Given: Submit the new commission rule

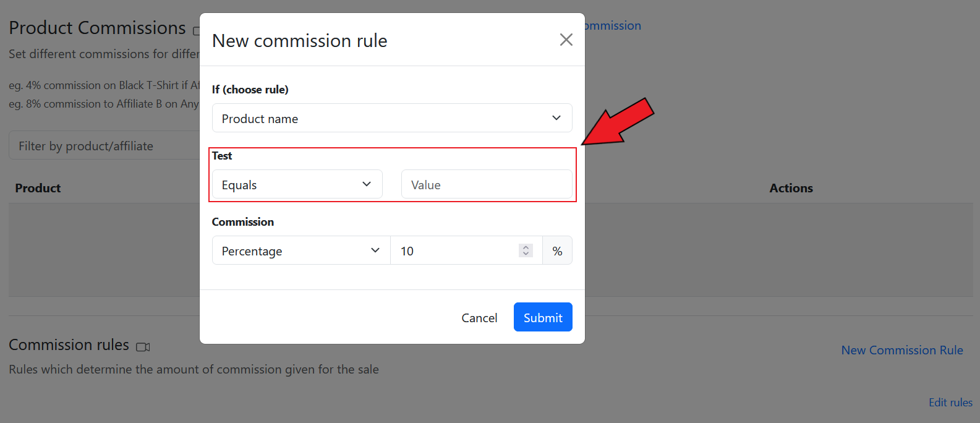Looking at the screenshot, I should (x=543, y=317).
